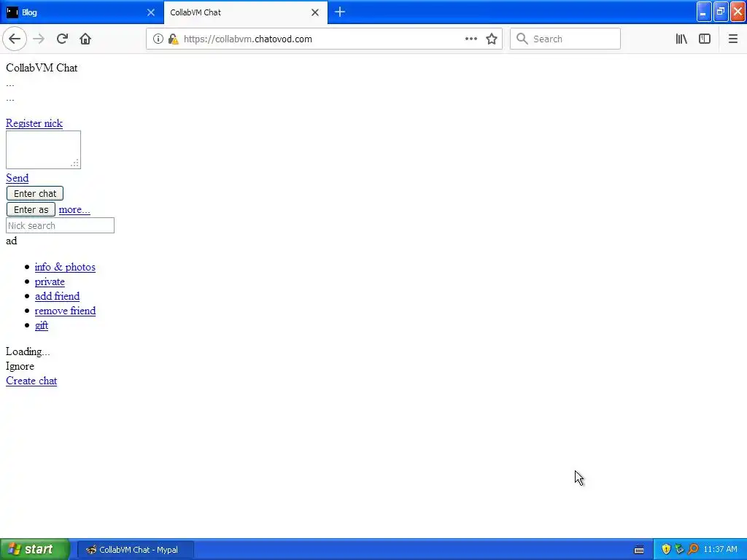Open the hamburger application menu

[733, 39]
